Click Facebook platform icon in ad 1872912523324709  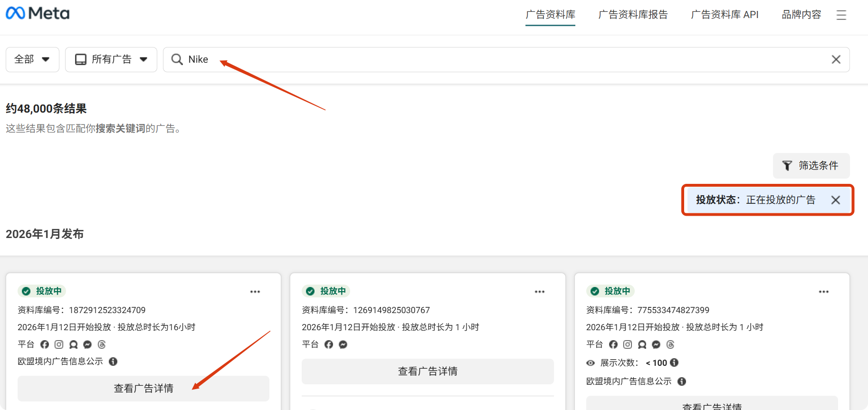[45, 344]
